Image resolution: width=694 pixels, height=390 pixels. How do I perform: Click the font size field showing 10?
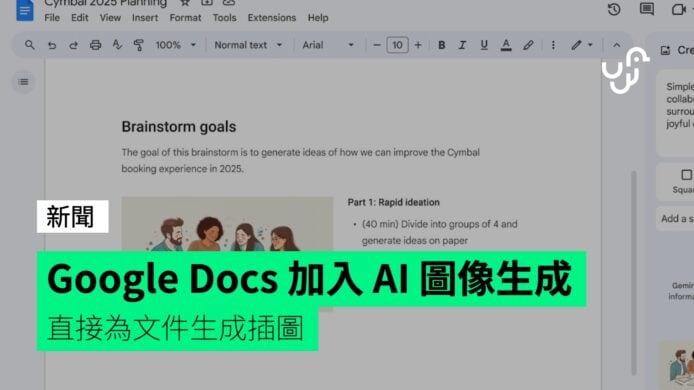(x=397, y=45)
